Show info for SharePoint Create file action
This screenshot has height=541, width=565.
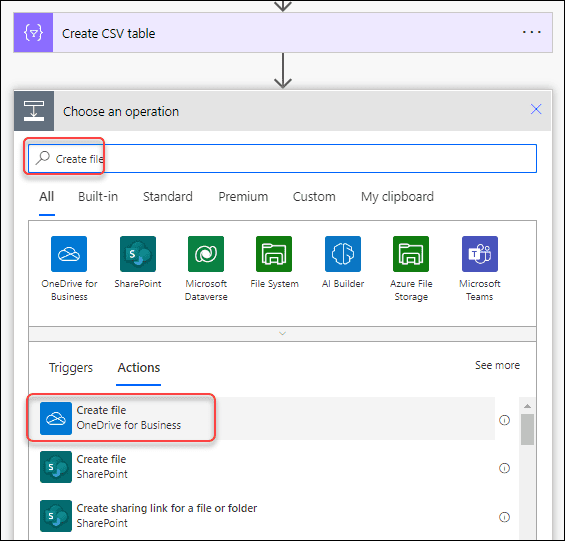click(x=504, y=468)
